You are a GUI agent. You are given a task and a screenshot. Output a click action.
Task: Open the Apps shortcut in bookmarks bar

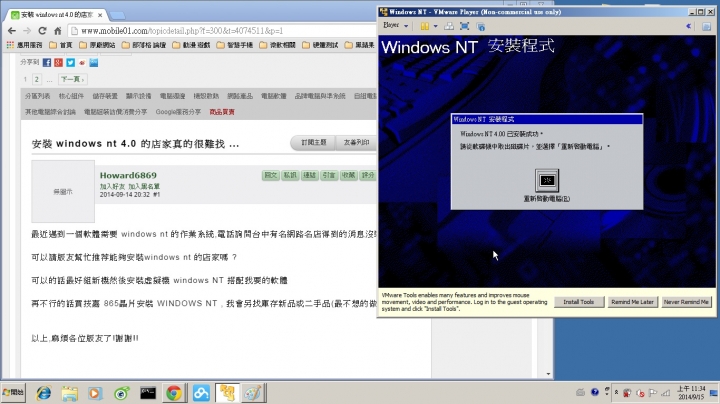[24, 45]
